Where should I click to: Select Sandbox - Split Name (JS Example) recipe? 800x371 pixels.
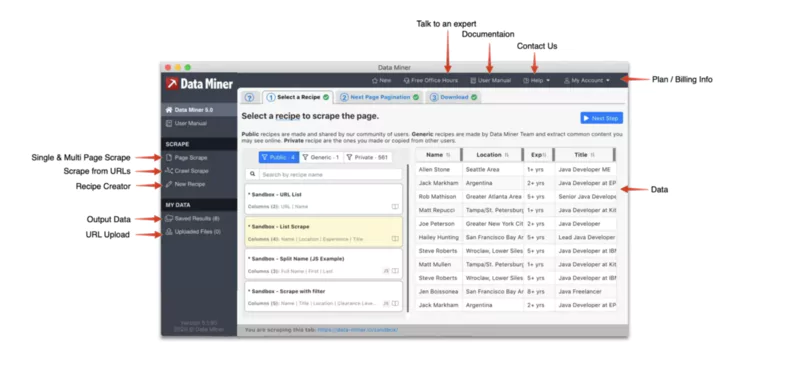tap(323, 264)
